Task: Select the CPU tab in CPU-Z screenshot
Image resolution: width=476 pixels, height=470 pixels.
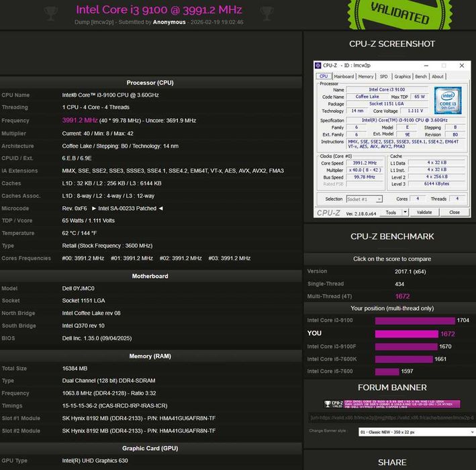Action: click(324, 77)
